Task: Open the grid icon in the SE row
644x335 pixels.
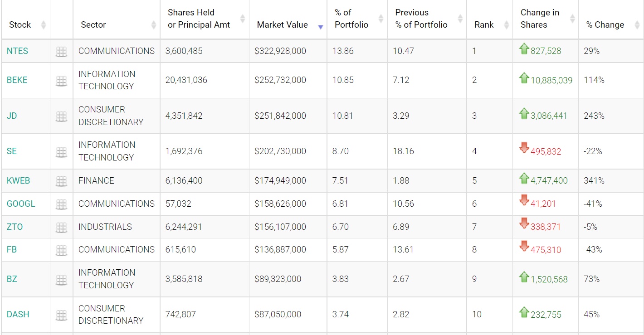Action: pos(61,152)
